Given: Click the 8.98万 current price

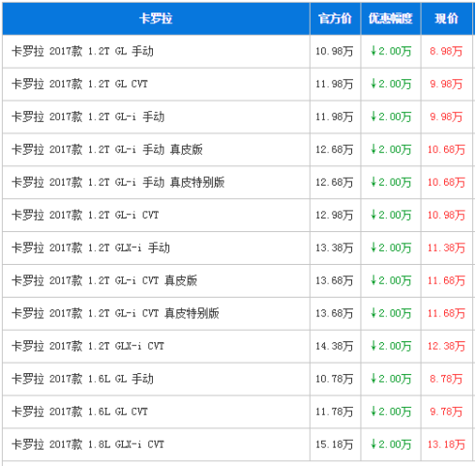Looking at the screenshot, I should [446, 51].
